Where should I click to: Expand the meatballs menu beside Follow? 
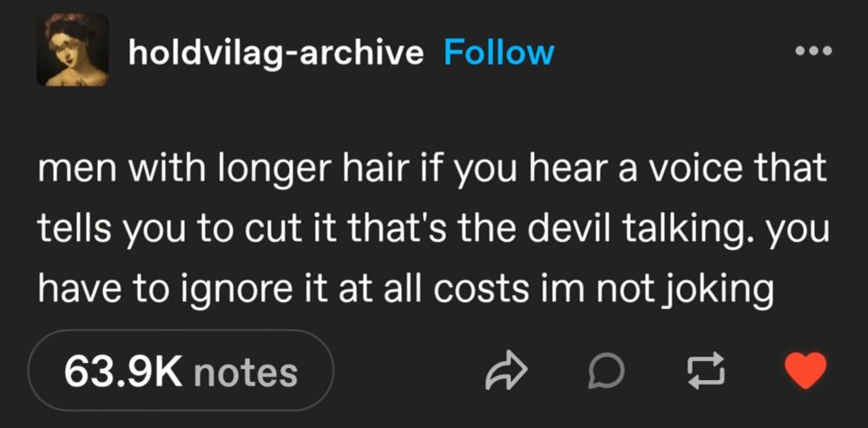tap(813, 51)
